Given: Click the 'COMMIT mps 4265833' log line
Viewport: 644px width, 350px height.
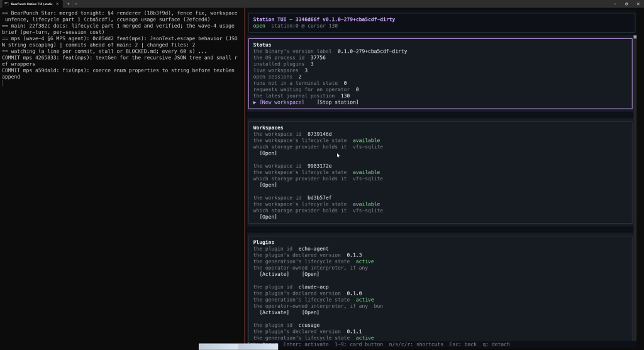Looking at the screenshot, I should (x=119, y=61).
